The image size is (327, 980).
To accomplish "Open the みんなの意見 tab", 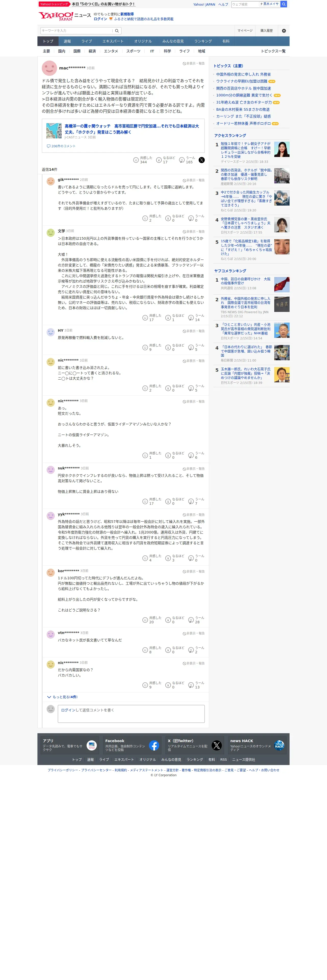I will [x=173, y=41].
